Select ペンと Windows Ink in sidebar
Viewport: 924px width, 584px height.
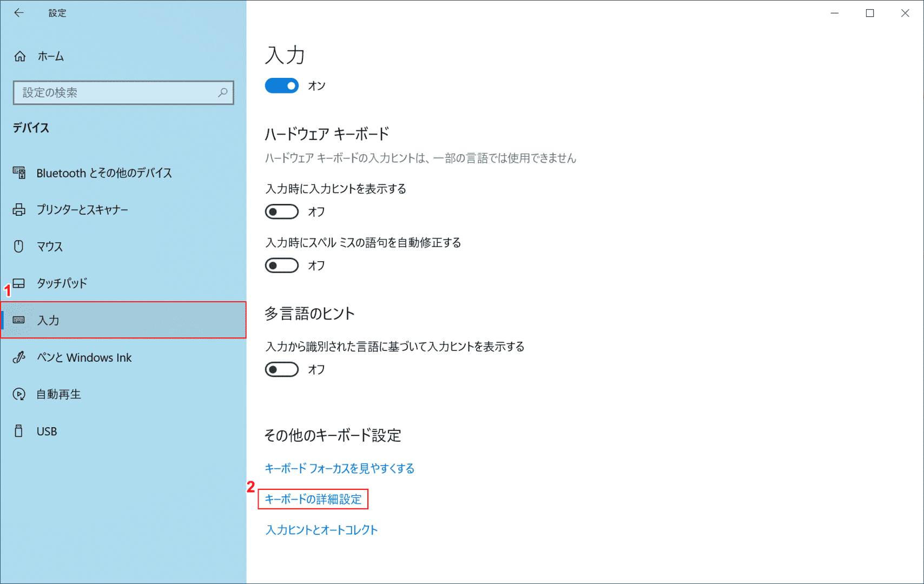tap(123, 357)
